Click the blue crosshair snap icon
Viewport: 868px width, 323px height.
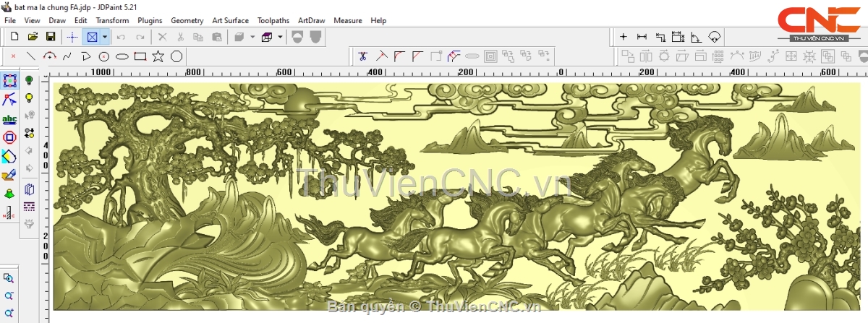pos(72,36)
